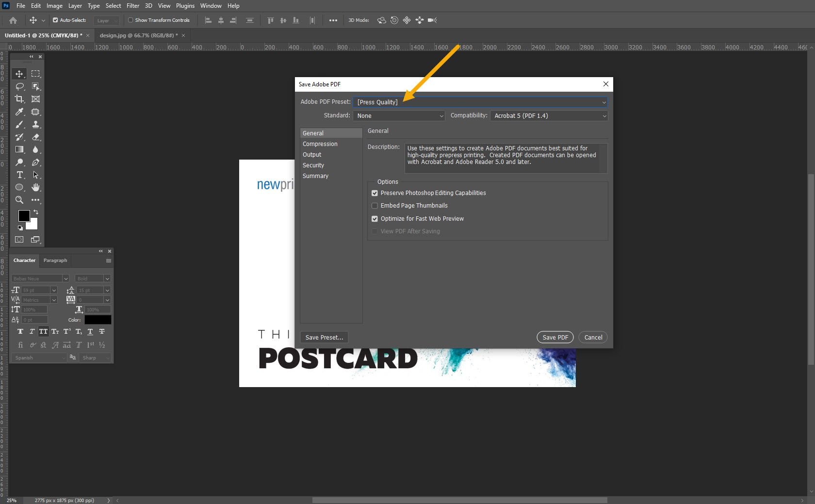This screenshot has height=504, width=815.
Task: Select the Lasso tool
Action: pos(19,86)
